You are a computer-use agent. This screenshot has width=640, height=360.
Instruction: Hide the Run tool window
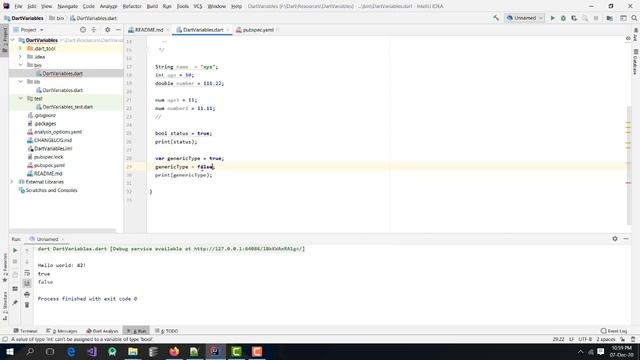click(626, 239)
